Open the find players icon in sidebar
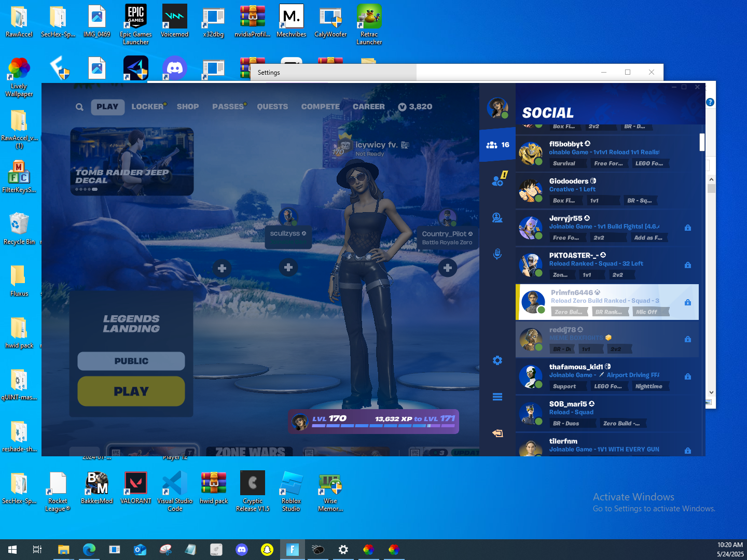The width and height of the screenshot is (747, 560). [x=497, y=218]
